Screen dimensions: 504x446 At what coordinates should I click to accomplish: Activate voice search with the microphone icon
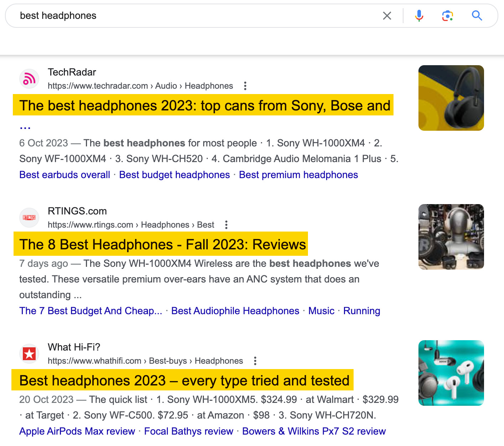419,15
